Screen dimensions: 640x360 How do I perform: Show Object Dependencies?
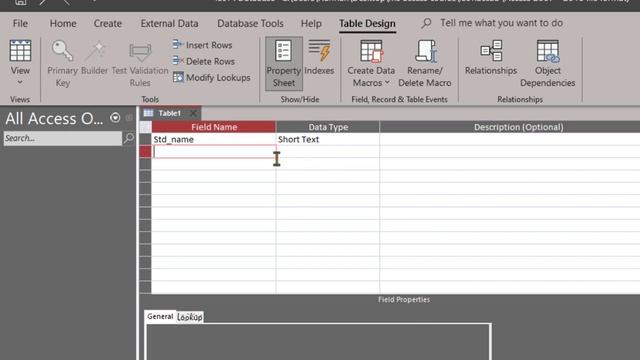(x=547, y=63)
